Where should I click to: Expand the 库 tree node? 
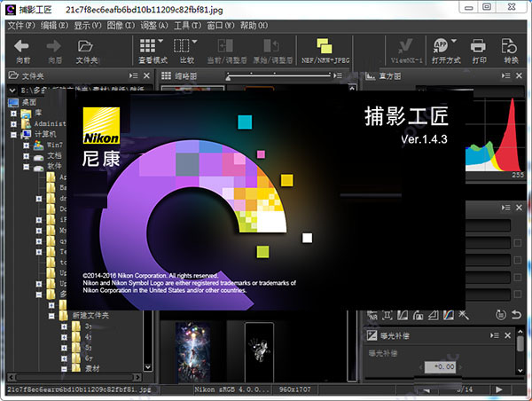point(13,114)
